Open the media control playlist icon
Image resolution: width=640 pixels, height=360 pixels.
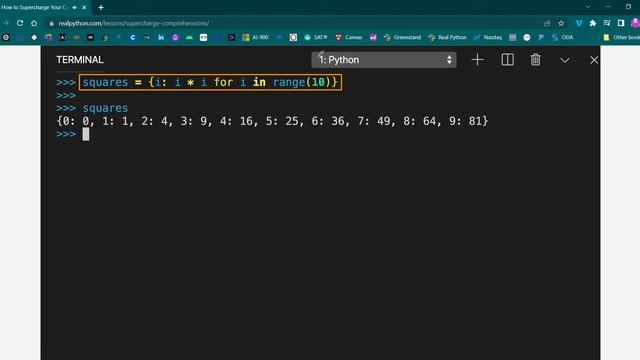click(607, 23)
